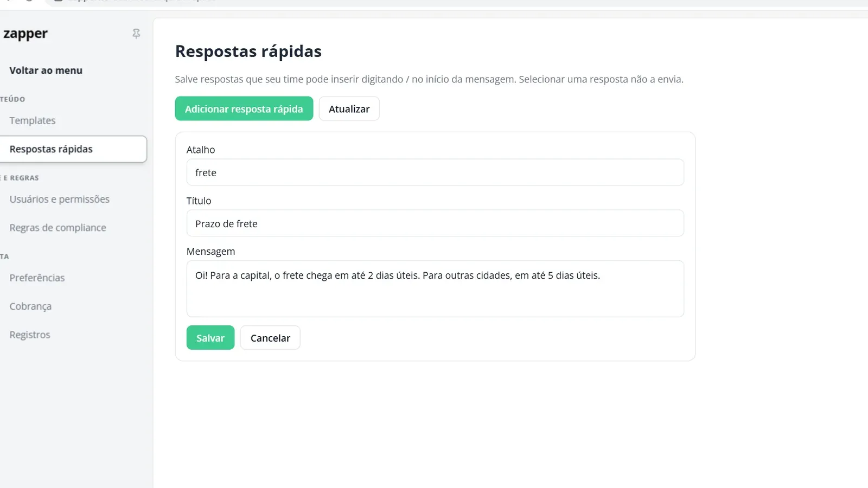
Task: Open the zapper logo home
Action: coord(25,34)
